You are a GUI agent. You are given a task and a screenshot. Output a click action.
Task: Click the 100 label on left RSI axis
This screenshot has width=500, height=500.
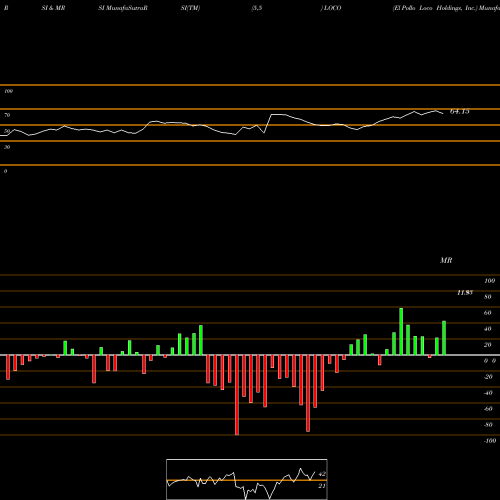8,91
